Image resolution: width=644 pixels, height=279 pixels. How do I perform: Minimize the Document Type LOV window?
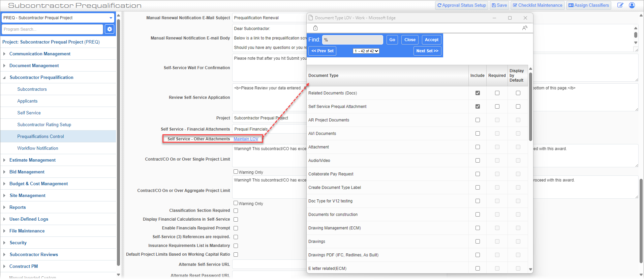pyautogui.click(x=494, y=18)
